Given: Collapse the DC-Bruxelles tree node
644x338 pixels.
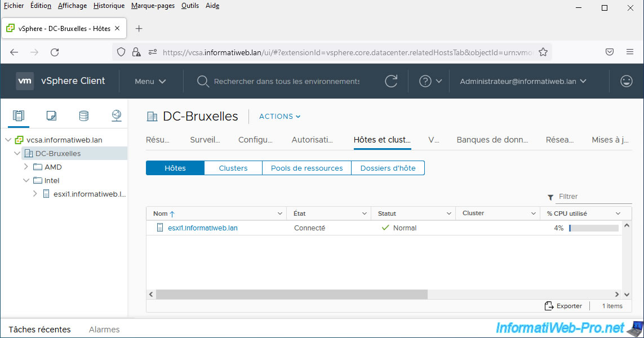Looking at the screenshot, I should (x=17, y=154).
